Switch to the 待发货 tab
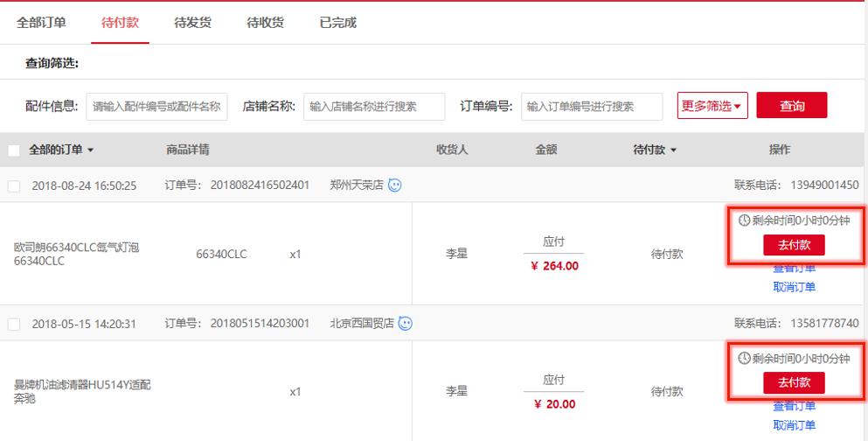The image size is (868, 441). coord(192,23)
